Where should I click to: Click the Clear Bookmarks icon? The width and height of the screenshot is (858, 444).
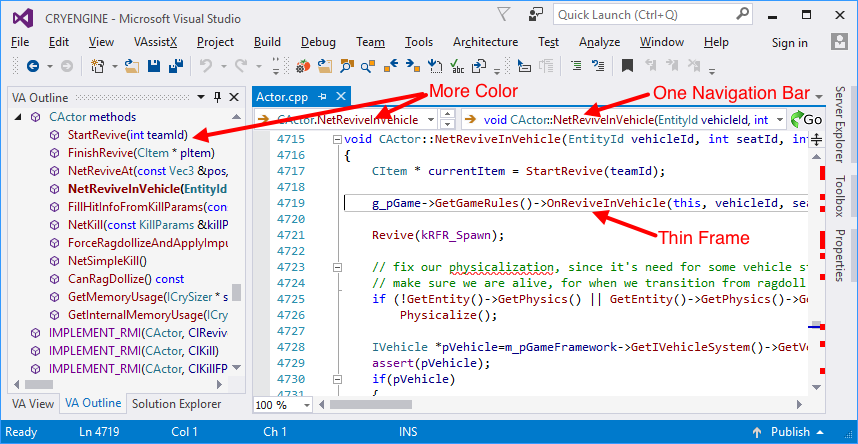[694, 66]
